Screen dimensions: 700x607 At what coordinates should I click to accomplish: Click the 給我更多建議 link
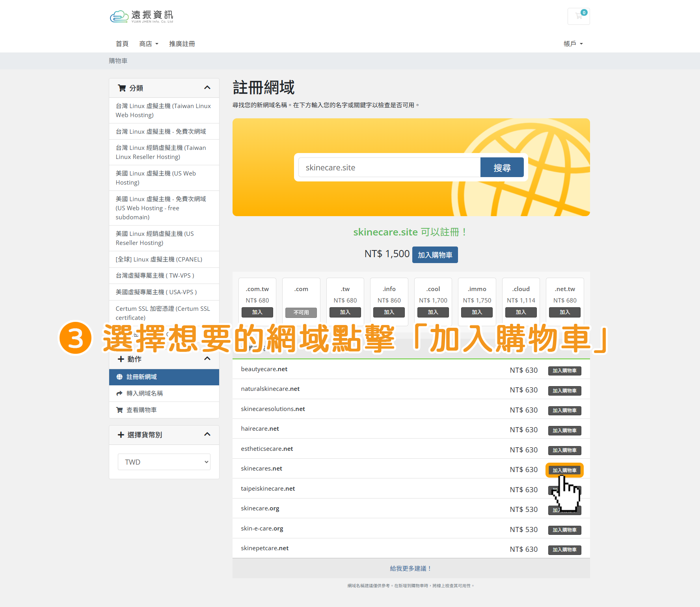(410, 568)
